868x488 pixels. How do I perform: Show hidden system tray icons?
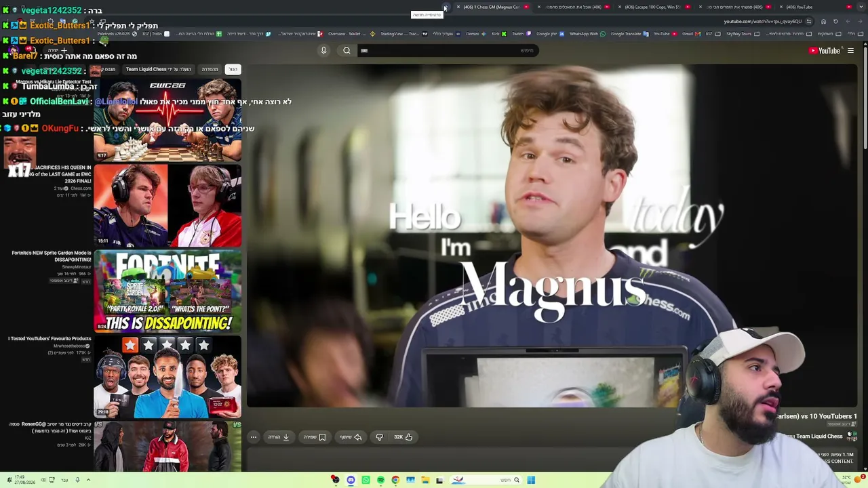pyautogui.click(x=88, y=480)
